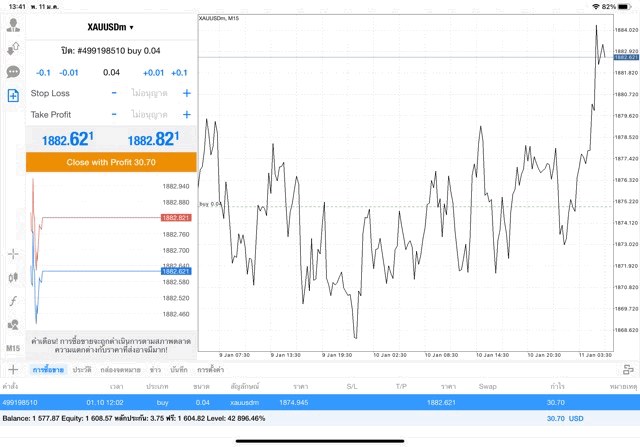Switch to the ประวัติ history tab
The width and height of the screenshot is (640, 447).
pos(82,370)
